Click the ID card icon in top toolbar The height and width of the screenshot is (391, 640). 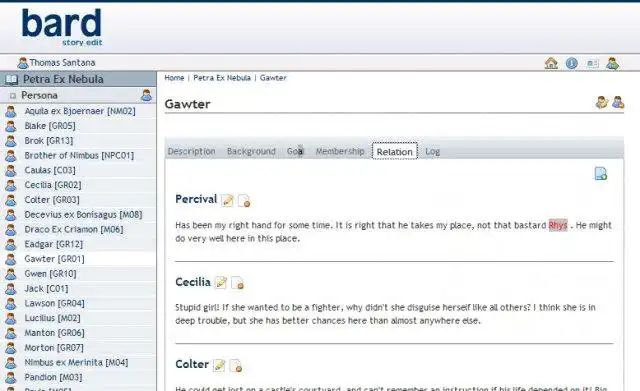(x=592, y=63)
